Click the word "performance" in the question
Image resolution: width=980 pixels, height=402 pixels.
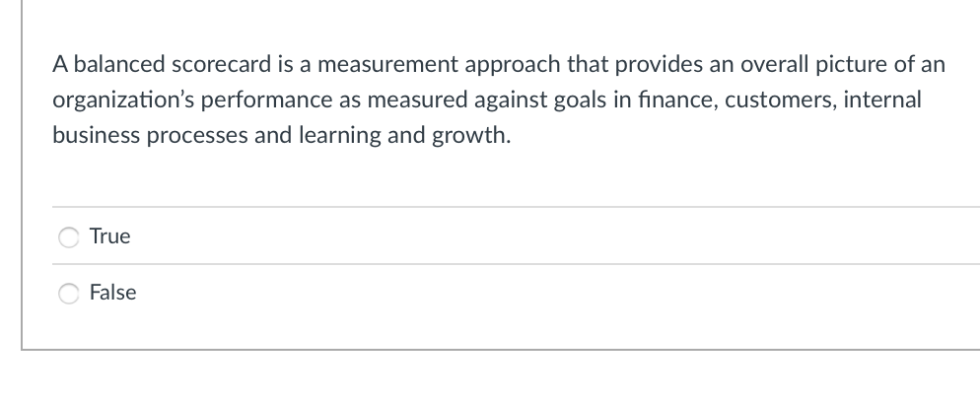(x=267, y=100)
